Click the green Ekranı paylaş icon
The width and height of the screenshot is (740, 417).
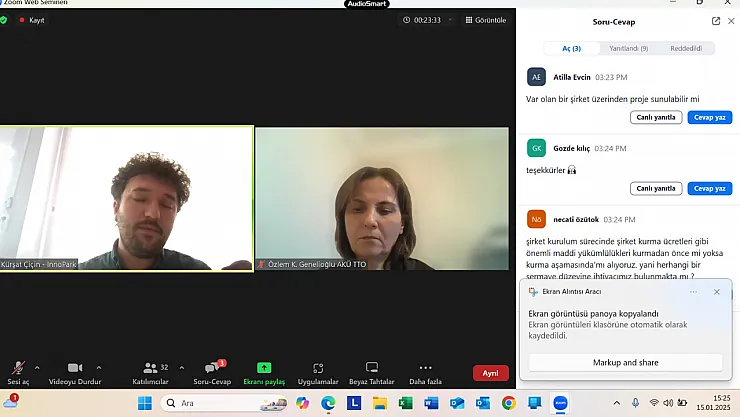[x=264, y=368]
